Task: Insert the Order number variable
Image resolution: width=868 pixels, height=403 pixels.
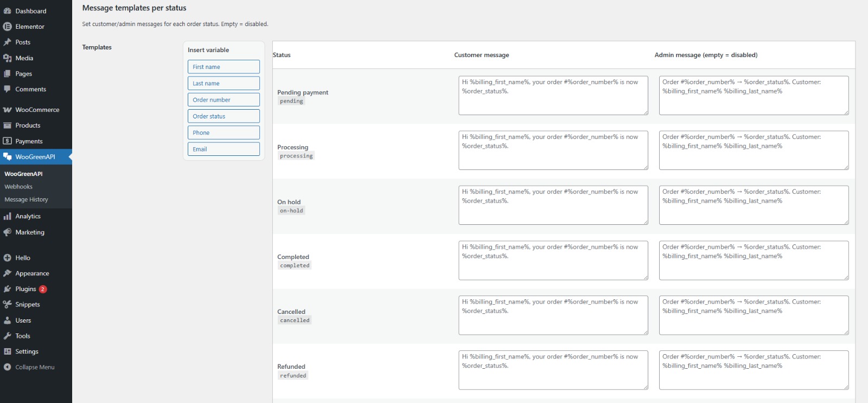Action: [x=224, y=100]
